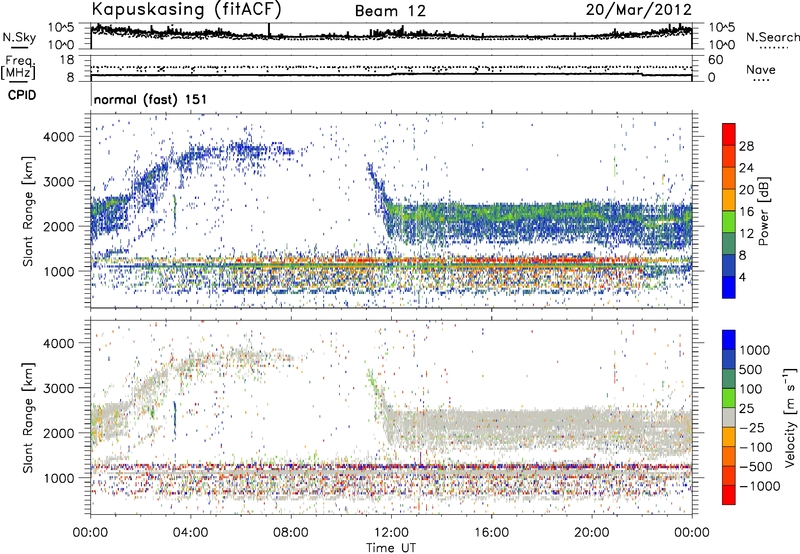Screen dimensions: 800x554
Task: Click the red bottom of velocity colorbar
Action: coord(729,495)
